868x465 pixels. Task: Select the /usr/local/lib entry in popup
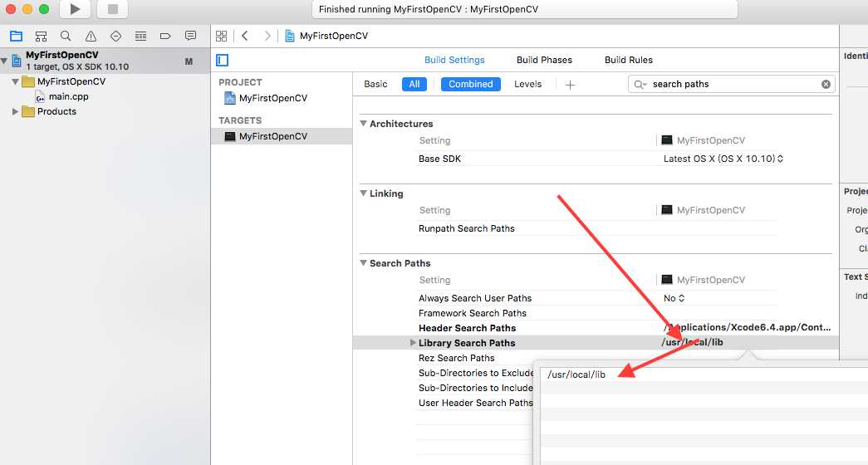tap(576, 374)
